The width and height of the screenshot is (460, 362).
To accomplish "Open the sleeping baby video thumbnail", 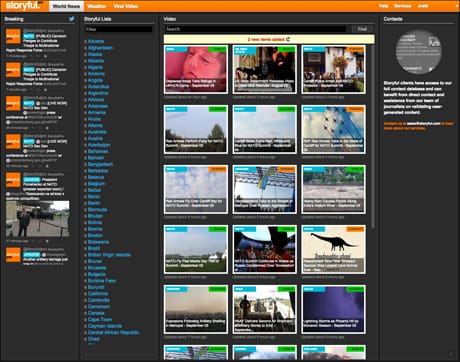I will [196, 69].
